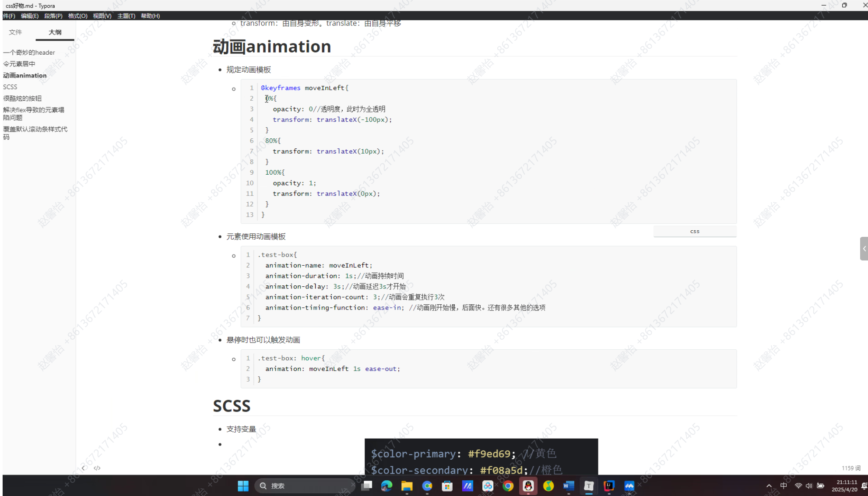Viewport: 868px width, 496px height.
Task: Toggle source code mode icon
Action: tap(97, 468)
